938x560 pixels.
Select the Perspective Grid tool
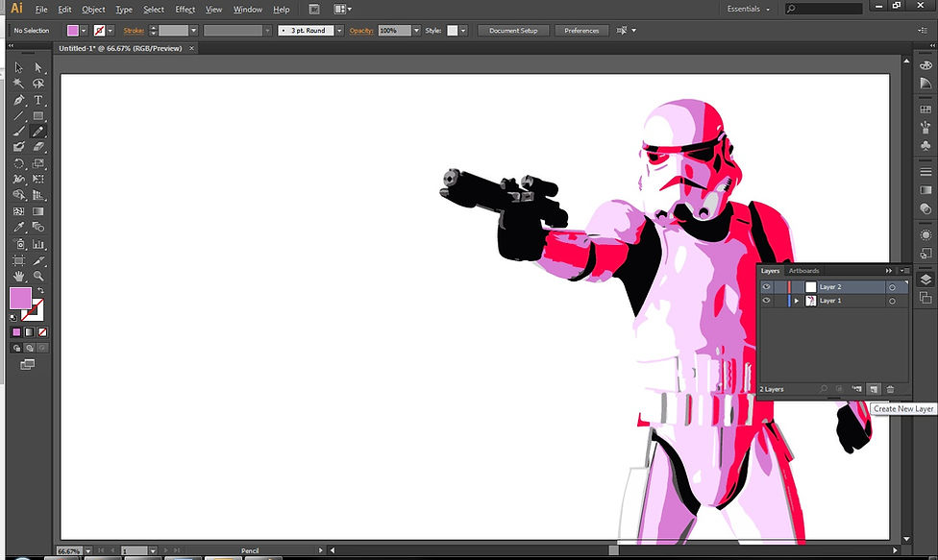[38, 195]
